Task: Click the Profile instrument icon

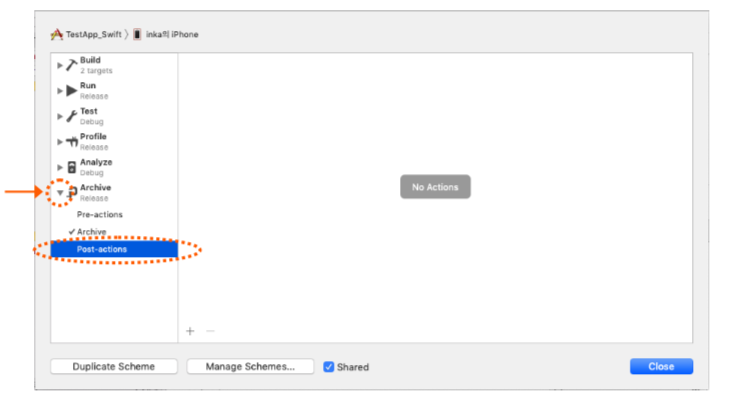Action: coord(71,141)
